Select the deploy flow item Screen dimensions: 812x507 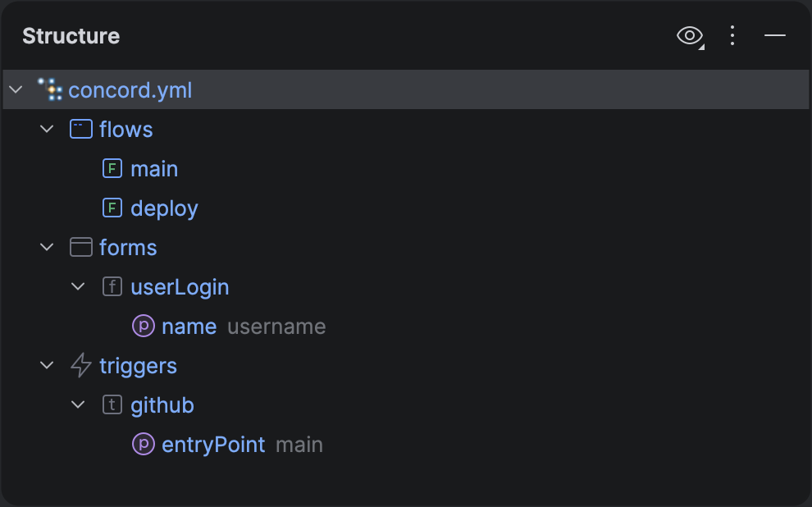tap(164, 208)
